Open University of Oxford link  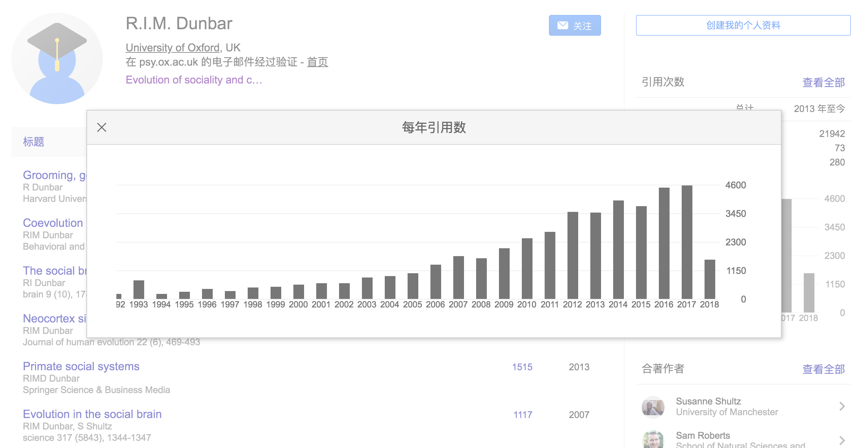click(x=172, y=47)
